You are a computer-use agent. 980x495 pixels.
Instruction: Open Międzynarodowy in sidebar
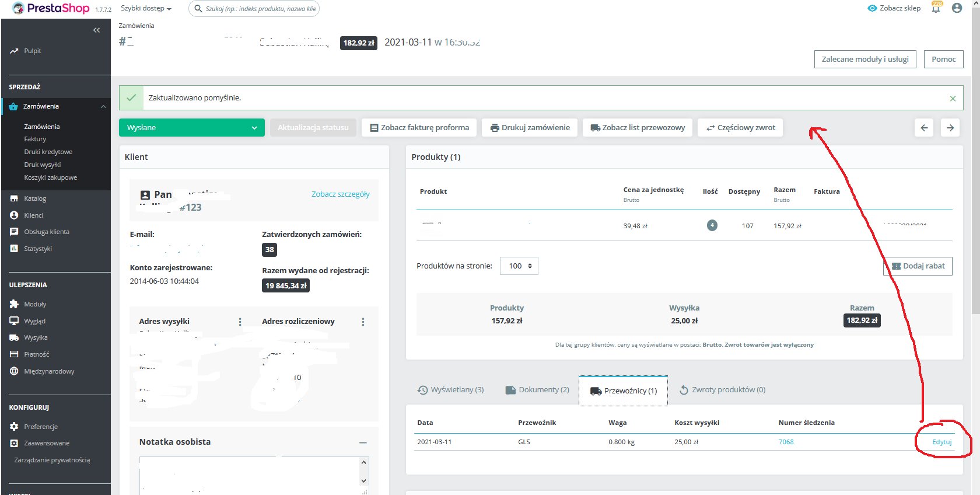coord(49,371)
